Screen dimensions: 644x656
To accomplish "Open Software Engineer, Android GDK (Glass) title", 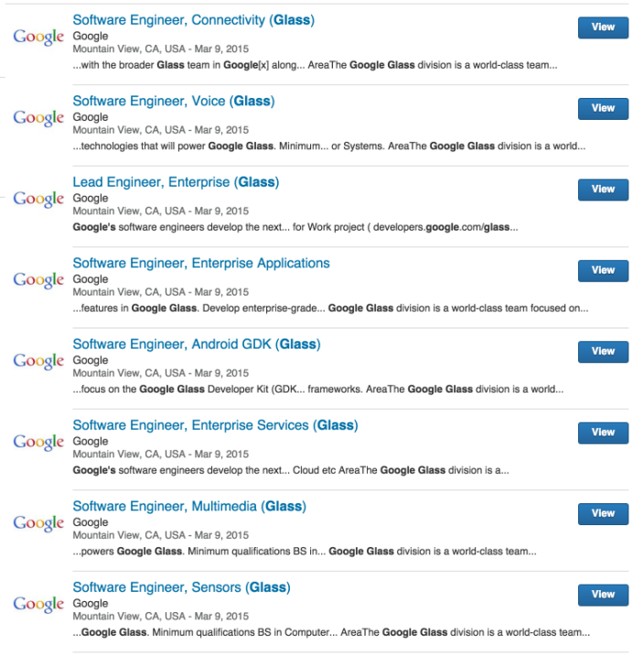I will 197,344.
